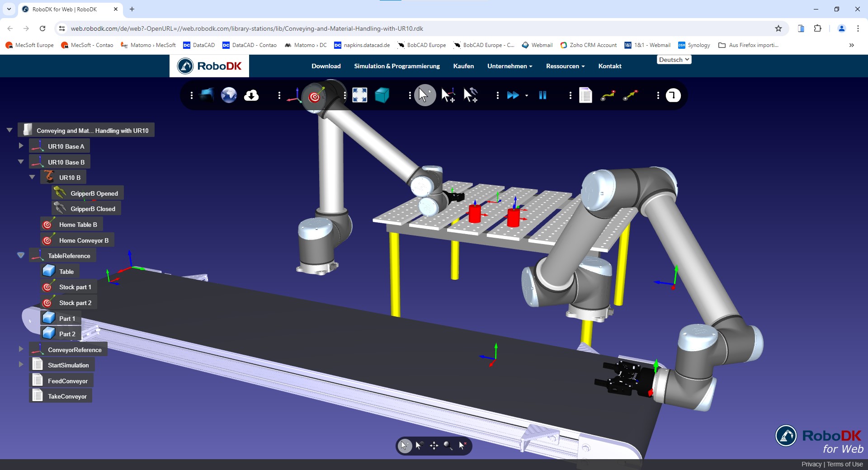Open a station file using the folder icon
Image resolution: width=868 pixels, height=470 pixels.
[x=207, y=95]
